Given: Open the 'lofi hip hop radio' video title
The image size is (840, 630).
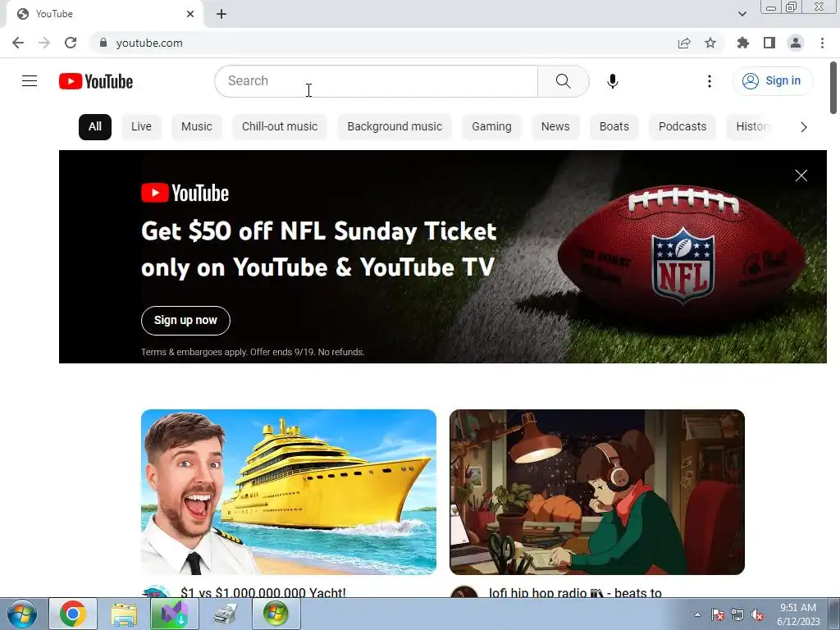Looking at the screenshot, I should pos(575,592).
